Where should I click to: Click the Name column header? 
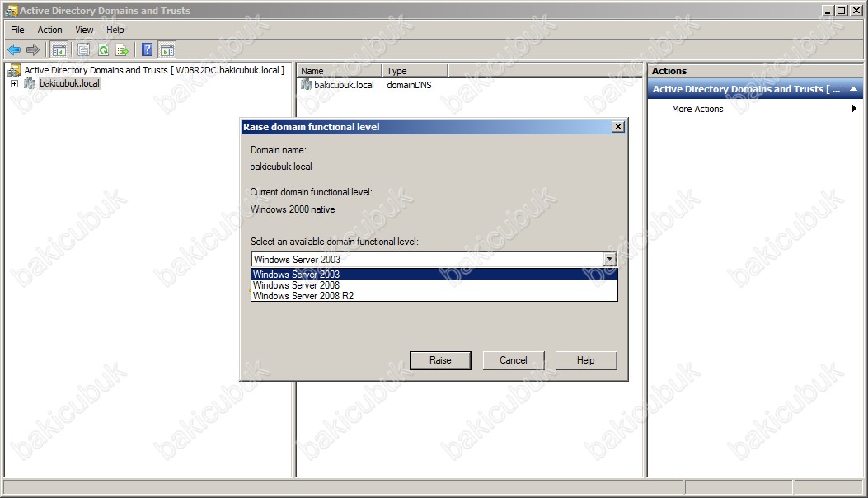pyautogui.click(x=340, y=70)
